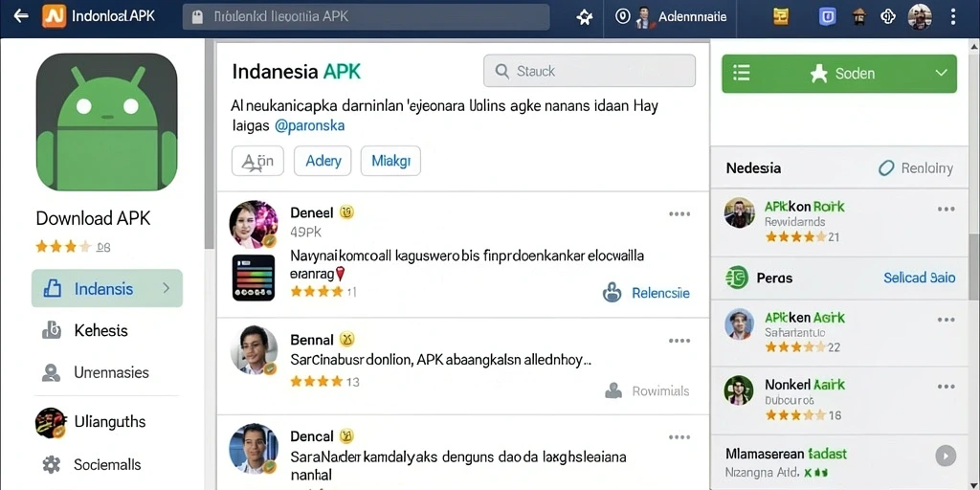Open Bennal's profile picture

[x=253, y=349]
